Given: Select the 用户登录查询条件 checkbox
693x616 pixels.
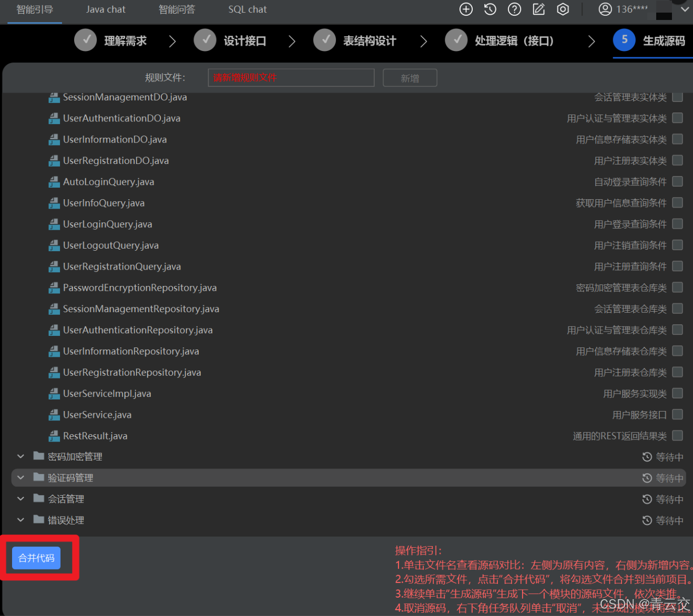Looking at the screenshot, I should tap(678, 224).
